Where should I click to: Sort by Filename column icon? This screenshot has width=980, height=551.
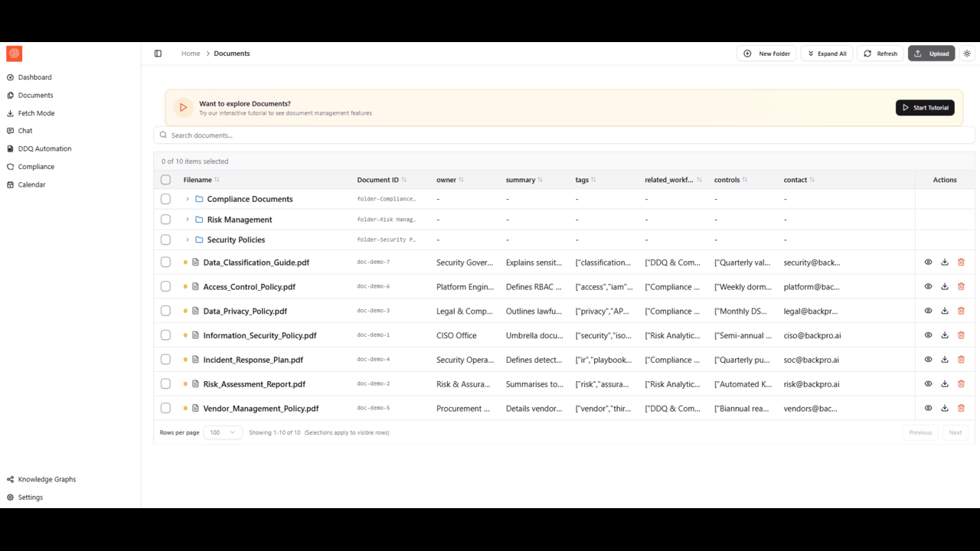click(x=217, y=180)
